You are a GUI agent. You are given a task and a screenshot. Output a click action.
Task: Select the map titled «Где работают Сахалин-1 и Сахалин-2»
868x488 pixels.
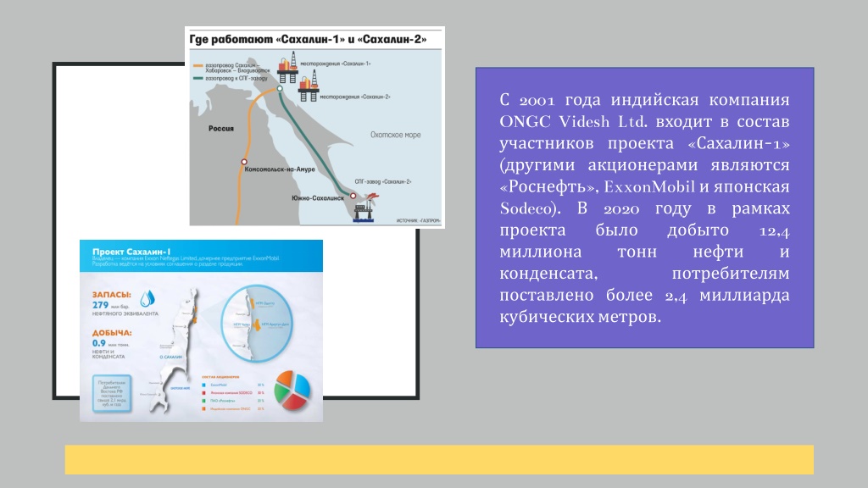315,127
